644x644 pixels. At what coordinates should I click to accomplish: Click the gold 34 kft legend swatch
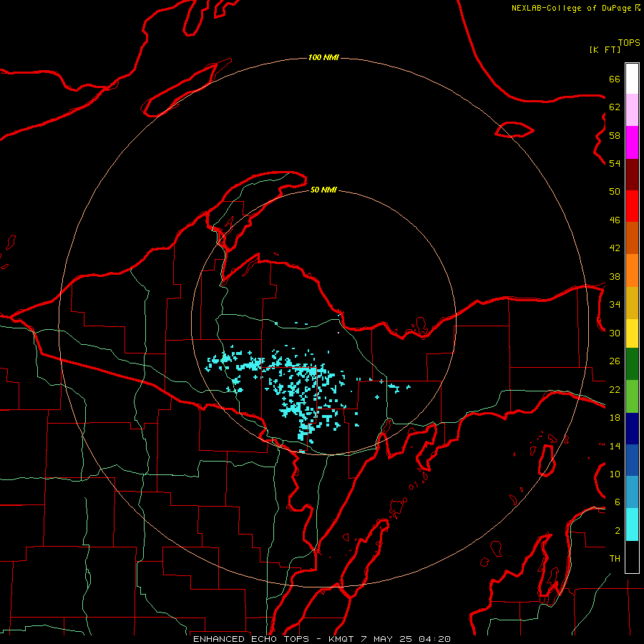(x=632, y=303)
